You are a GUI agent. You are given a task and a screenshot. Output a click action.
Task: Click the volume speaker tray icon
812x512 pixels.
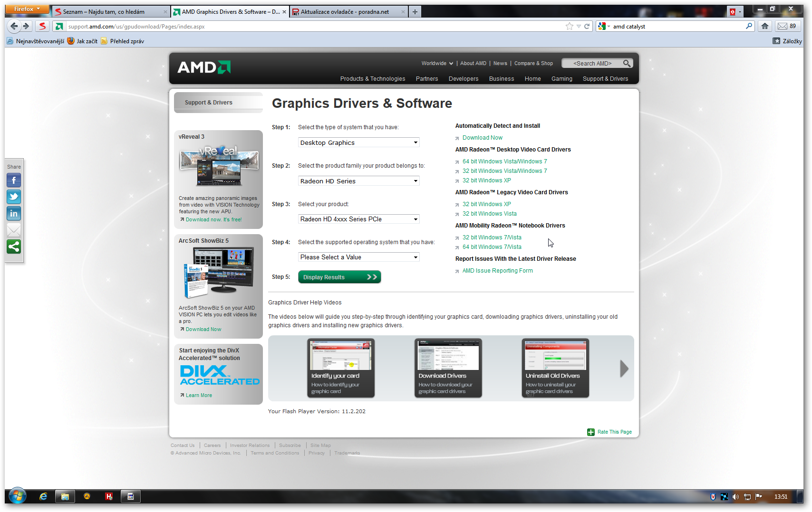(735, 497)
